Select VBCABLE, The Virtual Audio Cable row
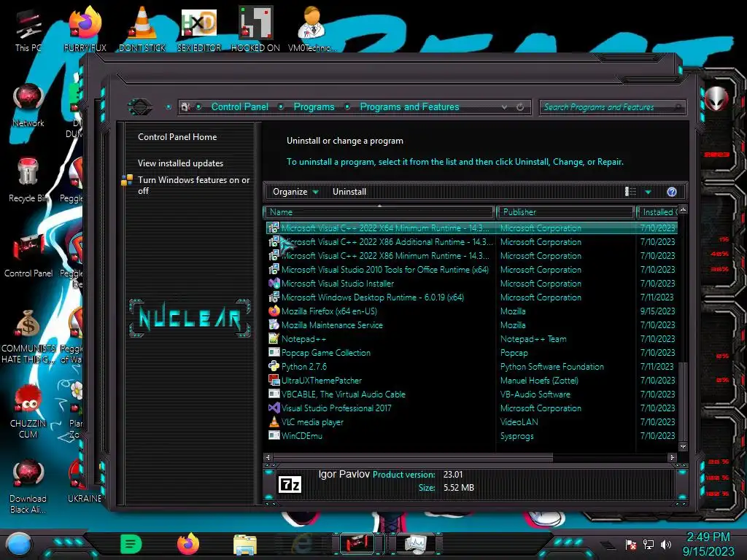The width and height of the screenshot is (747, 560). click(472, 394)
